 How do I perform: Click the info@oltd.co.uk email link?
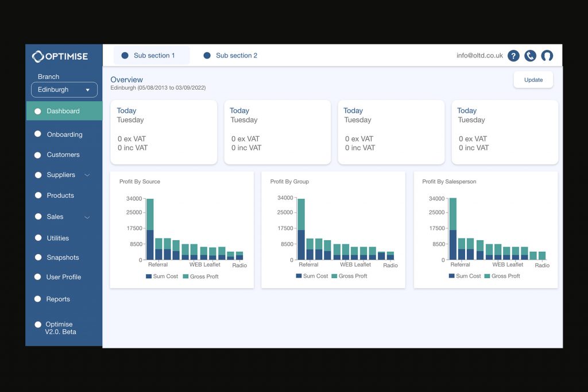pyautogui.click(x=479, y=56)
